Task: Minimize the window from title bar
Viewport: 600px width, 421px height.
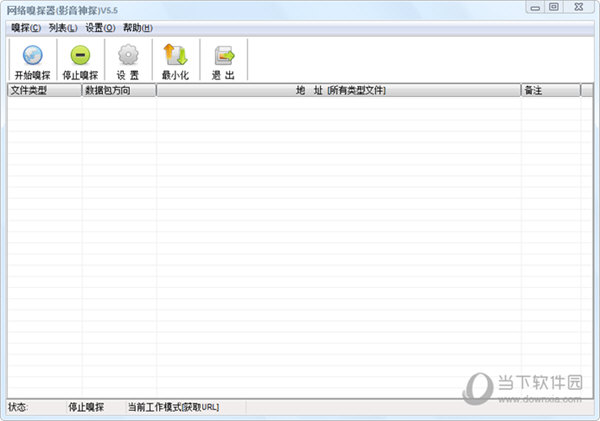Action: 535,7
